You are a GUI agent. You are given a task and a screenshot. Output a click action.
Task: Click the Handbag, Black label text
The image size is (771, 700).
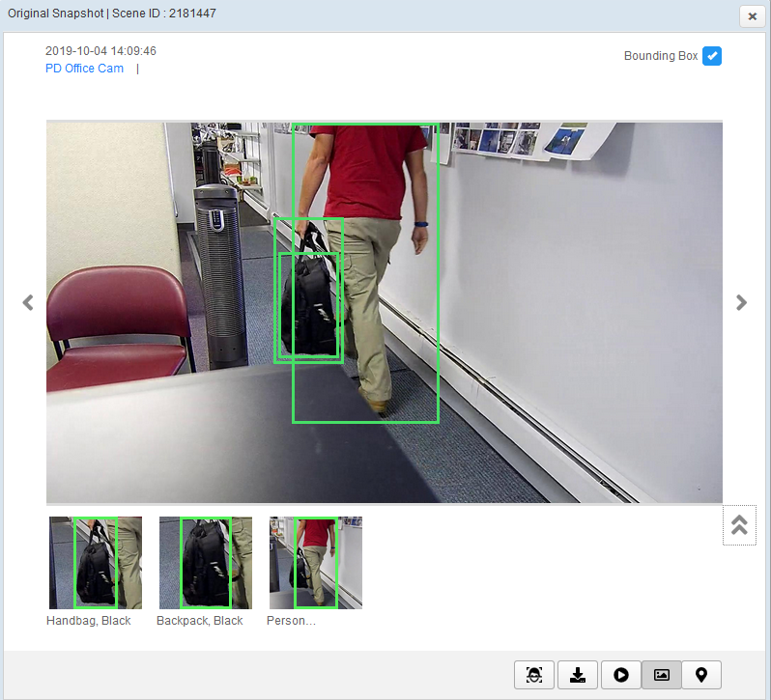click(89, 621)
